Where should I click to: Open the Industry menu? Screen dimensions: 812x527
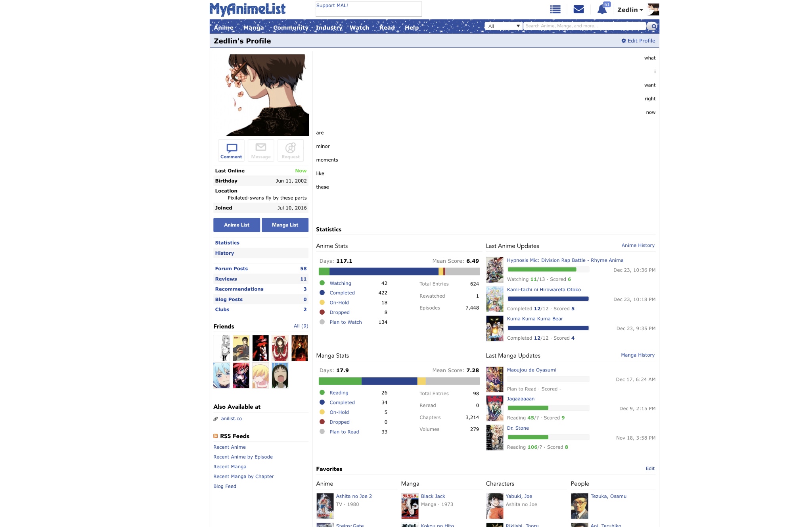pyautogui.click(x=329, y=27)
